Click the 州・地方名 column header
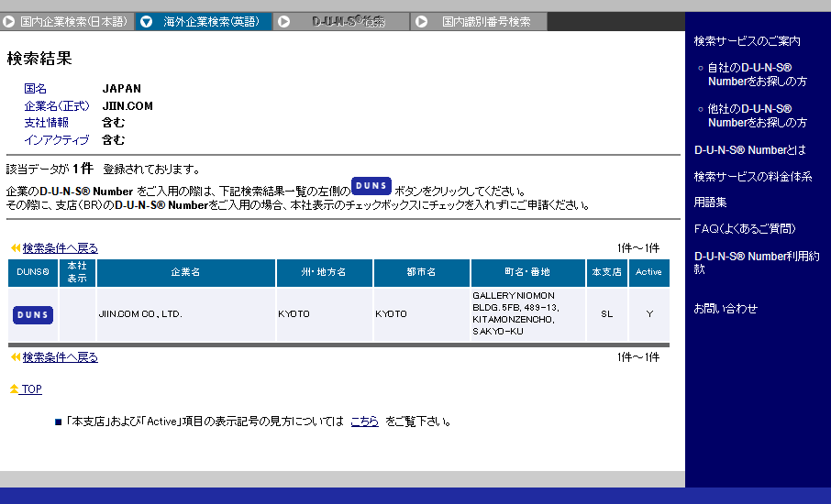The height and width of the screenshot is (504, 831). click(324, 272)
